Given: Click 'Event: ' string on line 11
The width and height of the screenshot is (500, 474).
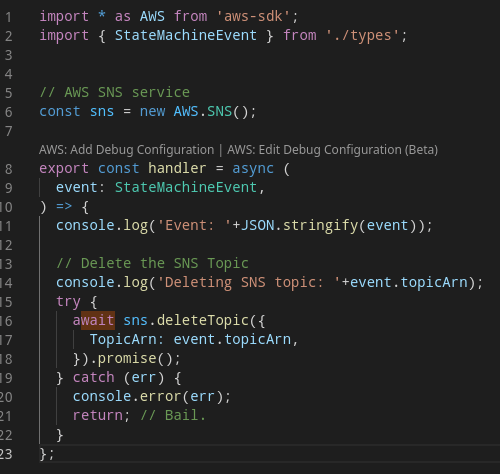Looking at the screenshot, I should point(194,226).
